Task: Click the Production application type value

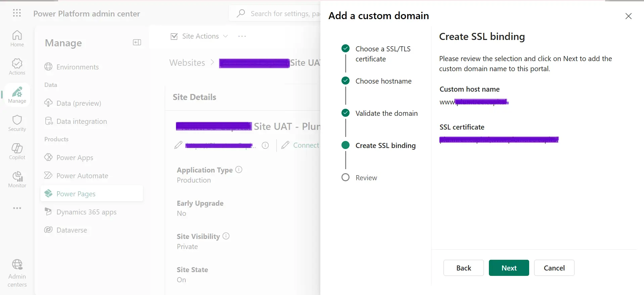Action: [x=194, y=180]
